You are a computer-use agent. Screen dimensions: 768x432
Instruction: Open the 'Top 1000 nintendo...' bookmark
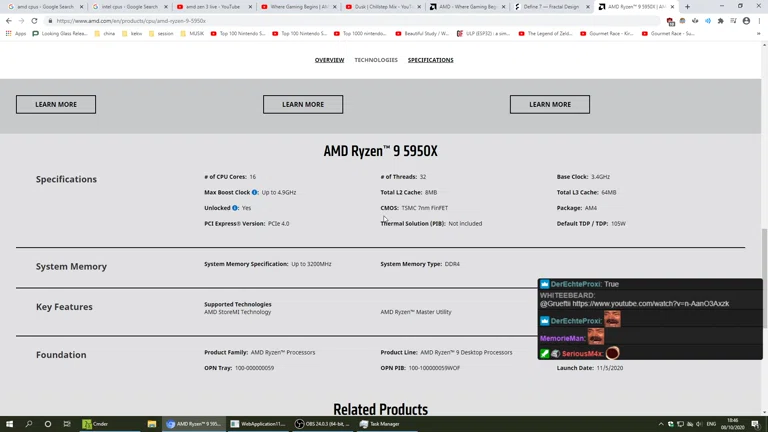[360, 34]
